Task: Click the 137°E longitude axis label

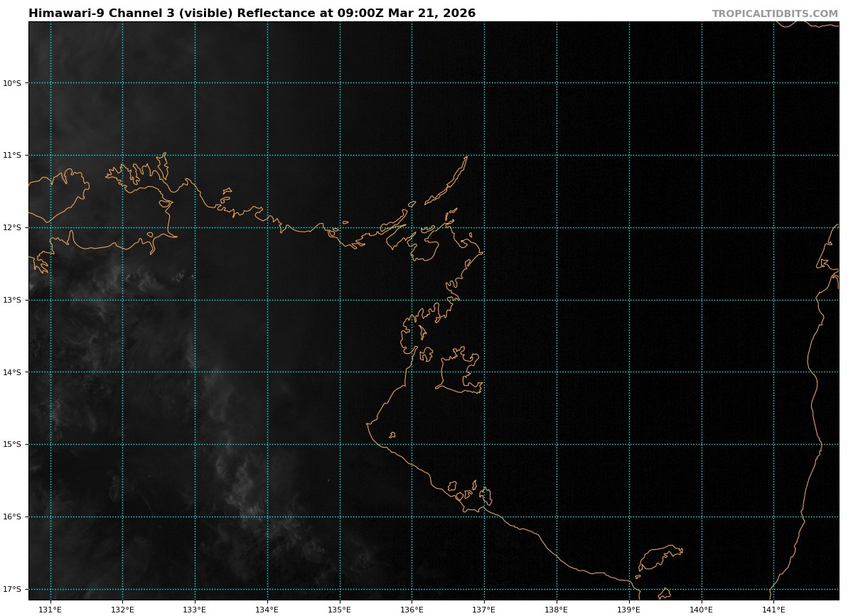Action: tap(484, 609)
